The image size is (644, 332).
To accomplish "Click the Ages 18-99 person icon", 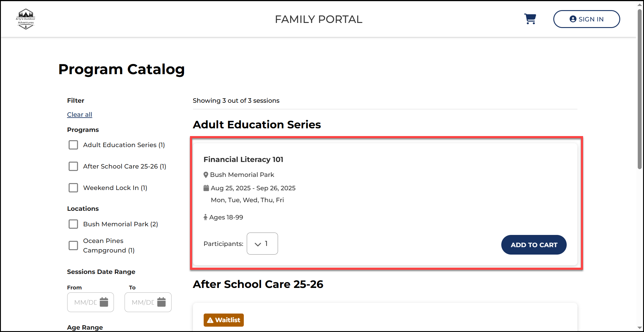I will [205, 217].
